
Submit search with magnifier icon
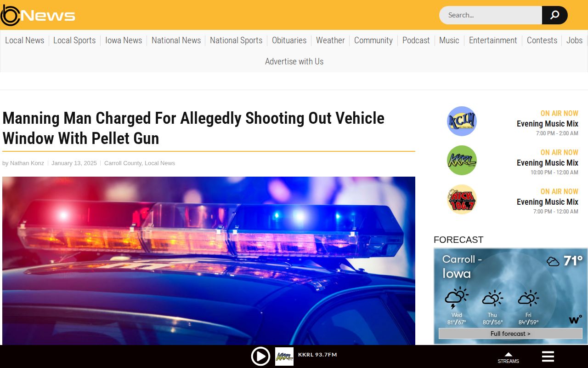tap(554, 15)
